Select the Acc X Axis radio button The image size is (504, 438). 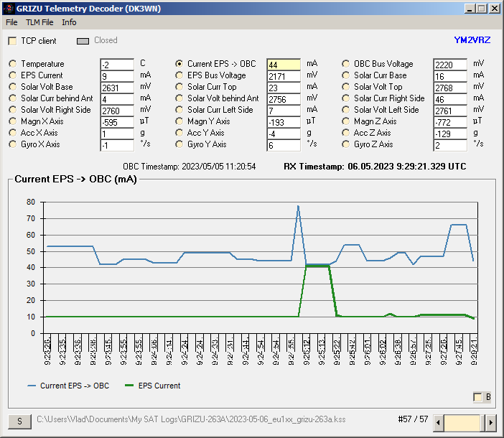(12, 133)
